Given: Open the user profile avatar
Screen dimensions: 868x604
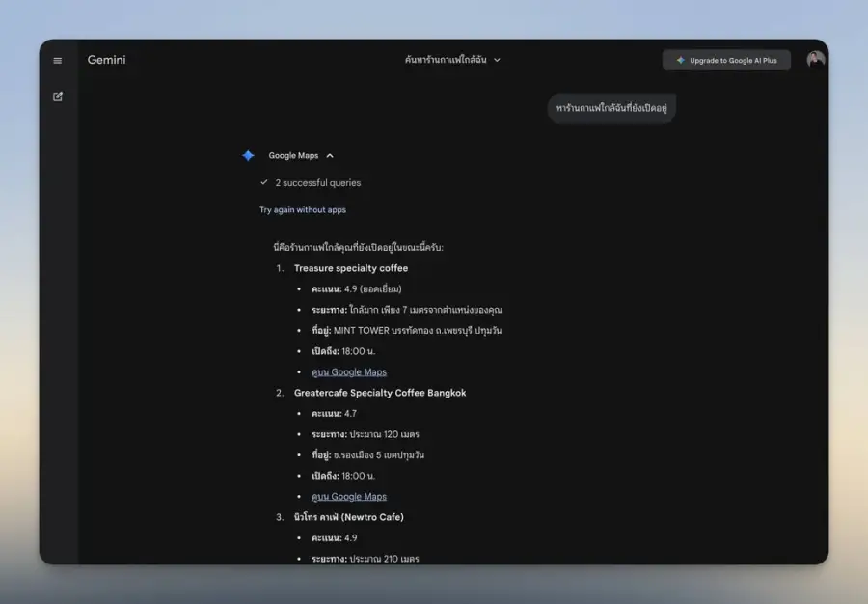Looking at the screenshot, I should [815, 59].
